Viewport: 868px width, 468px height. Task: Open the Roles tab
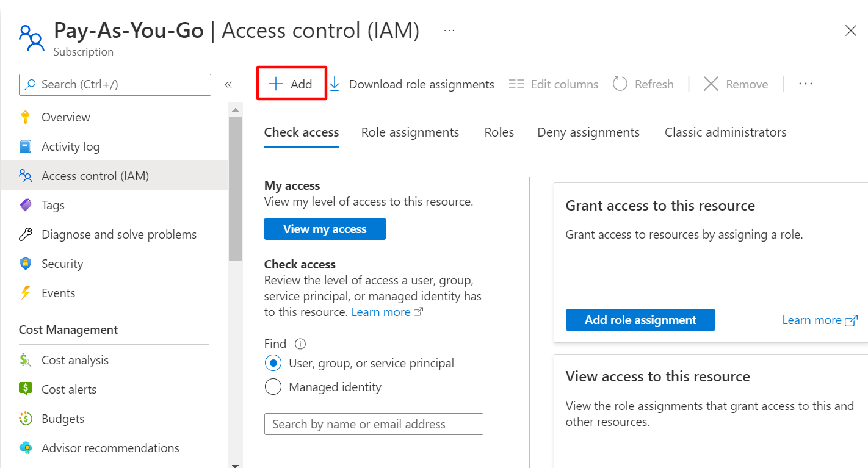click(499, 132)
